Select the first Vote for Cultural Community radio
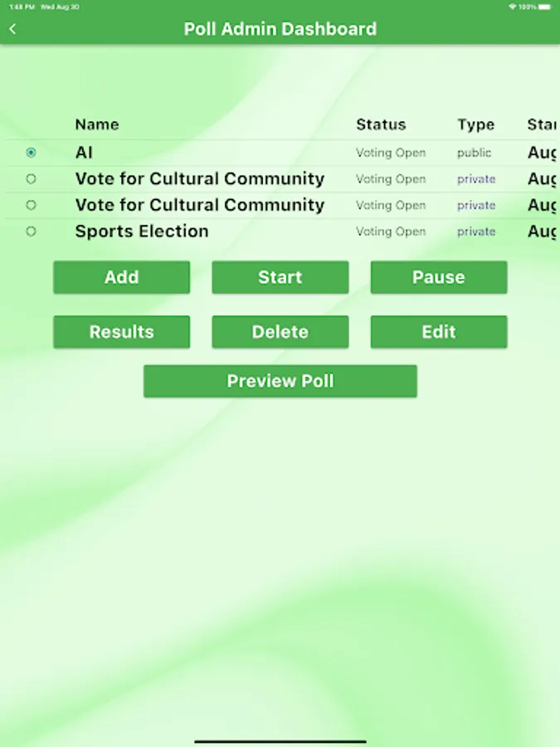Viewport: 560px width, 747px height. 31,178
